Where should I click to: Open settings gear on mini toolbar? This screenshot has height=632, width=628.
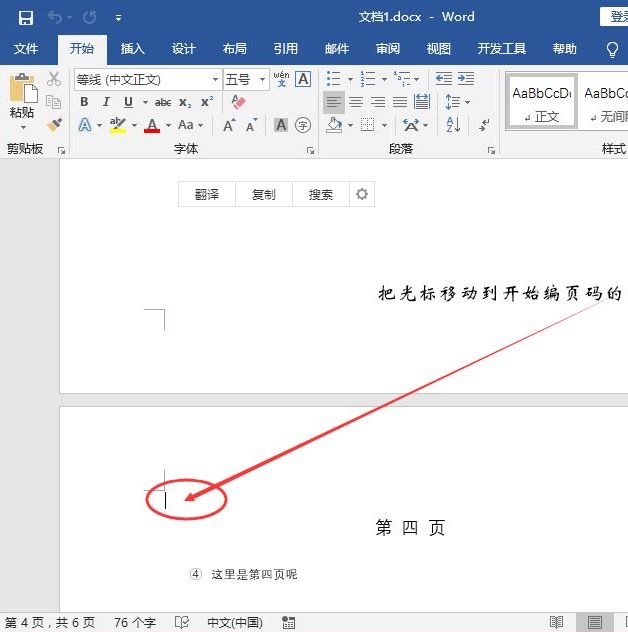coord(362,195)
